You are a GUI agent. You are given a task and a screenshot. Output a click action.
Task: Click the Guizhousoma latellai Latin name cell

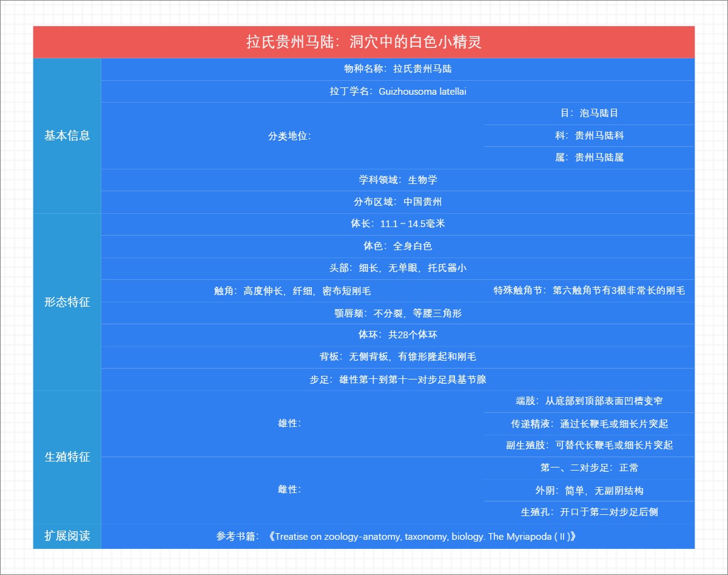coord(397,92)
